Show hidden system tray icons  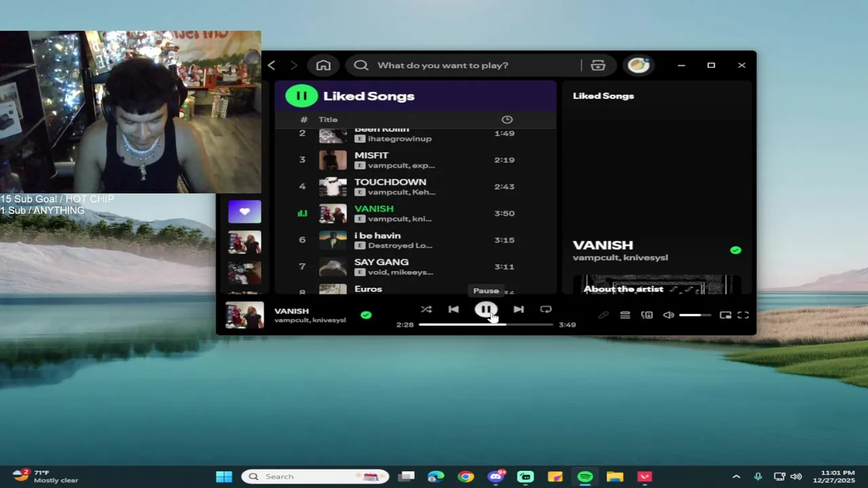(x=736, y=476)
